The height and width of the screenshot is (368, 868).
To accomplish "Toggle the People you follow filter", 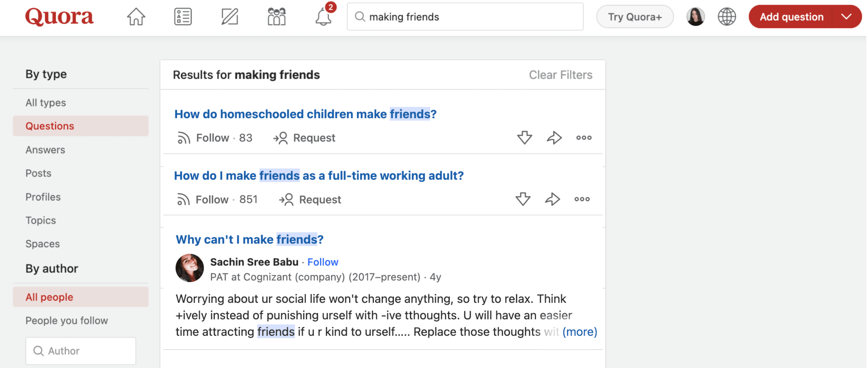I will coord(66,320).
